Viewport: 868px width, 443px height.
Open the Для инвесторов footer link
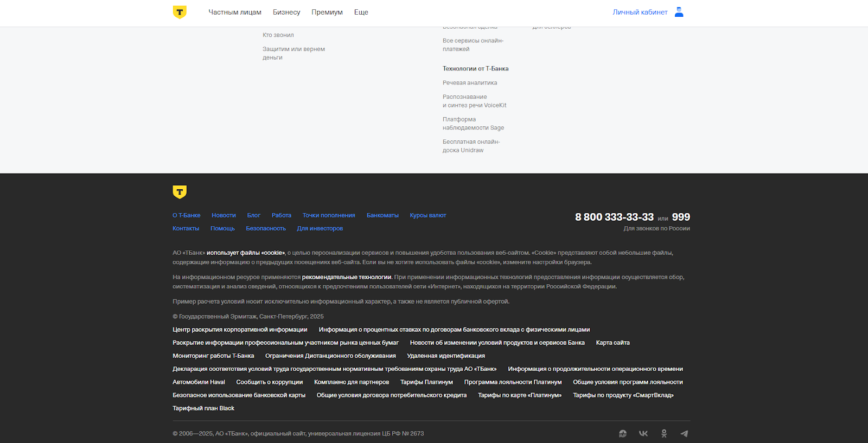[x=320, y=228]
